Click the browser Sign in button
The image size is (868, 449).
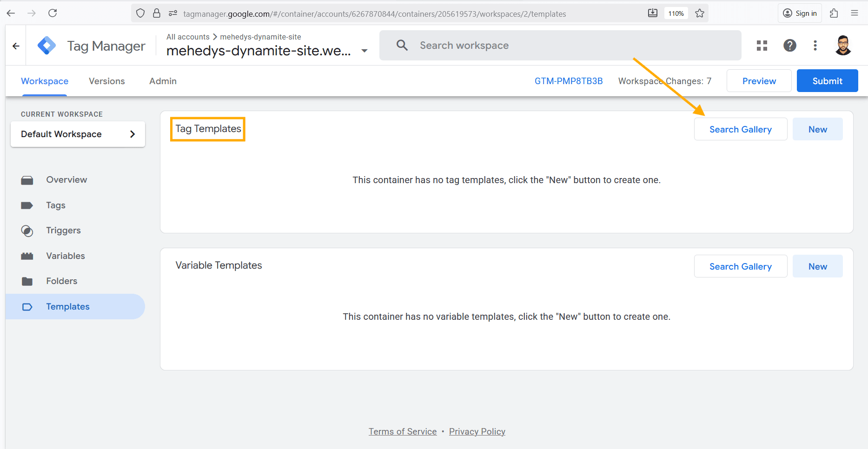800,13
